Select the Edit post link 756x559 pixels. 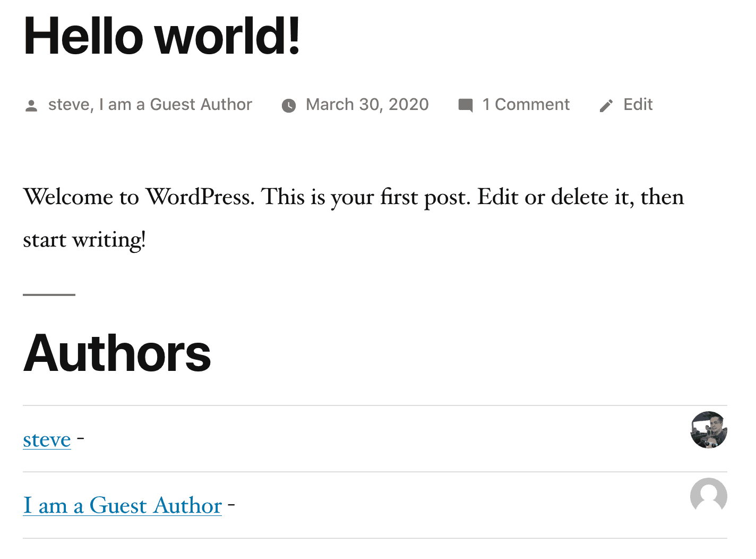point(638,105)
